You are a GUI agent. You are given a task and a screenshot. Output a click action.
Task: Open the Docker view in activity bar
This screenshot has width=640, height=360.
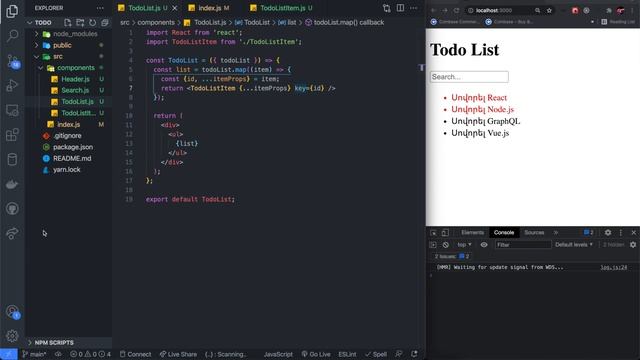point(12,184)
